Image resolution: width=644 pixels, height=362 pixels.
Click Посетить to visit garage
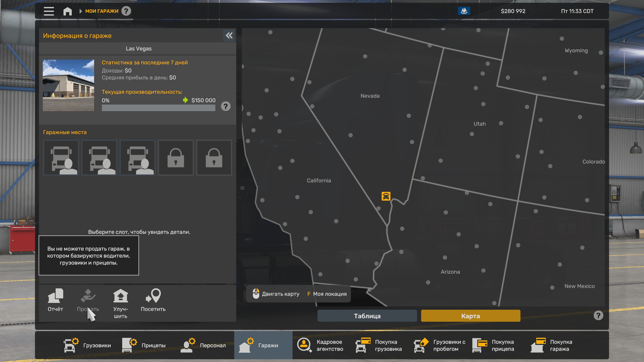click(153, 300)
